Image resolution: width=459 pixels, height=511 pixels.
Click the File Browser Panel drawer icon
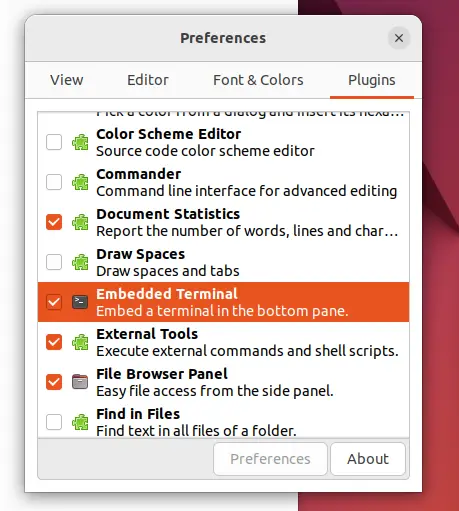pyautogui.click(x=80, y=382)
